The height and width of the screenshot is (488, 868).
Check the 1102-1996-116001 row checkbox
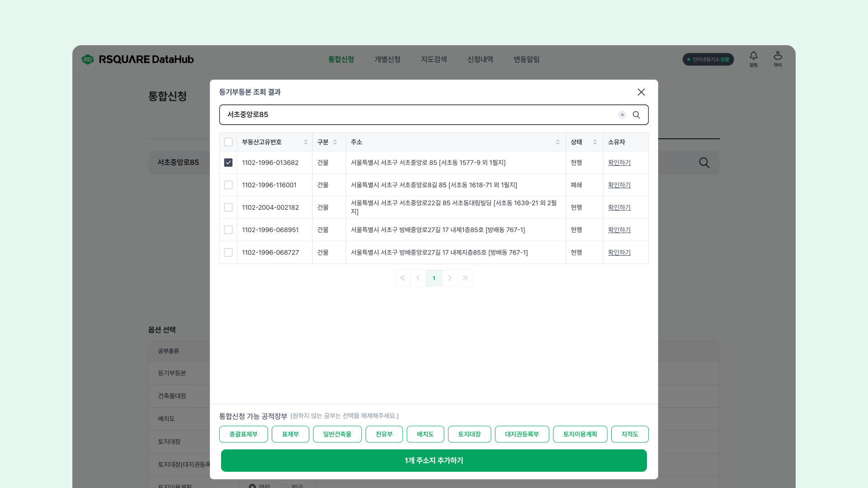pos(228,185)
